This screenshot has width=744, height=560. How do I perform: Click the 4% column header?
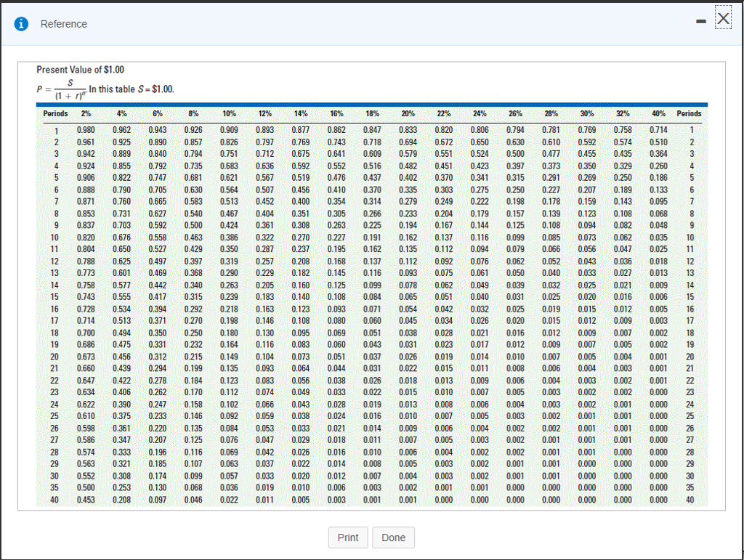click(x=122, y=113)
